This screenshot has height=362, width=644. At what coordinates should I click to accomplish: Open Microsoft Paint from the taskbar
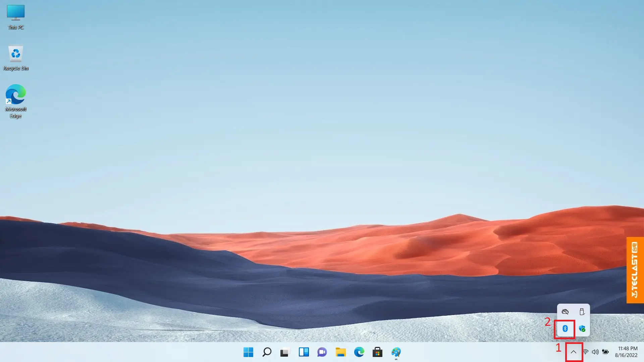click(396, 352)
